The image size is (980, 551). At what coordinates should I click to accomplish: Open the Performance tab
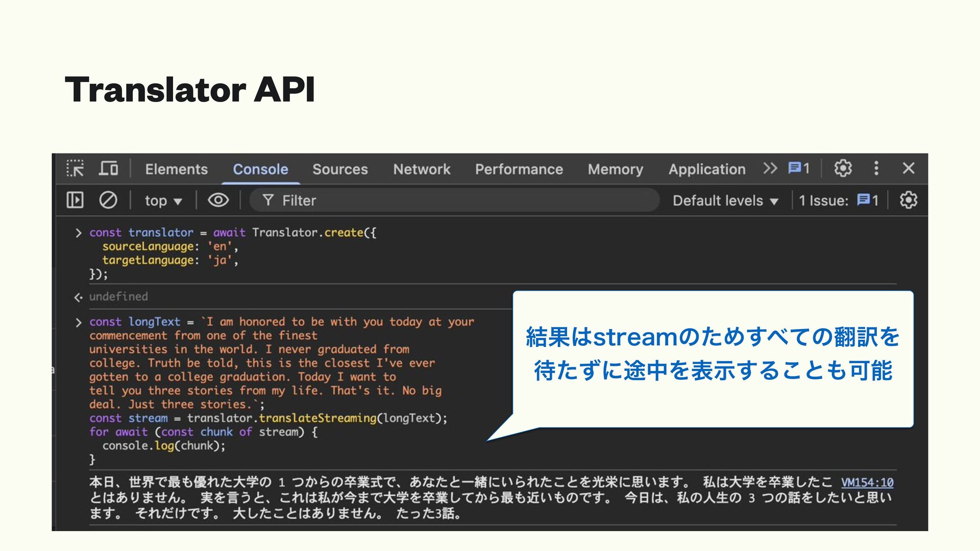519,169
